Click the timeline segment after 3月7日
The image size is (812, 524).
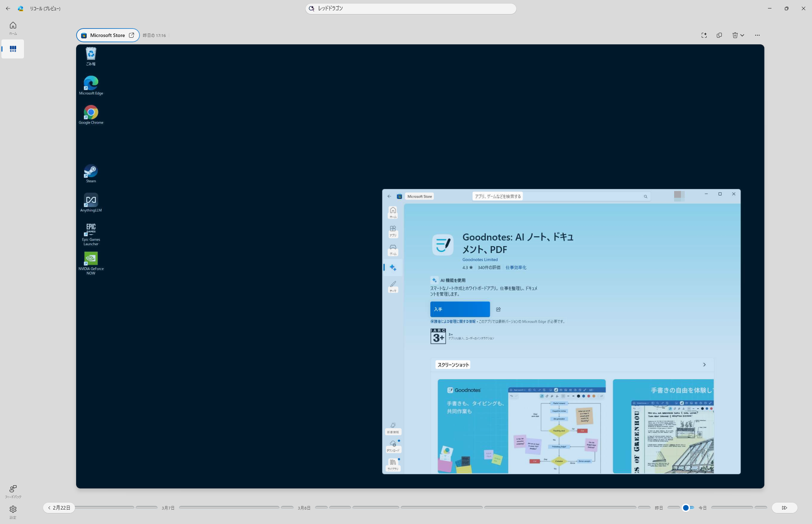pos(228,508)
